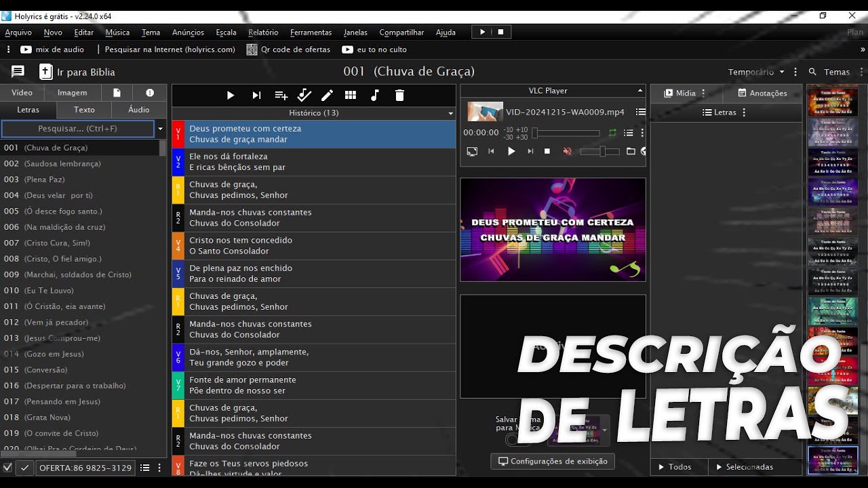The width and height of the screenshot is (868, 488).
Task: Open the Anúncios menu
Action: 188,32
